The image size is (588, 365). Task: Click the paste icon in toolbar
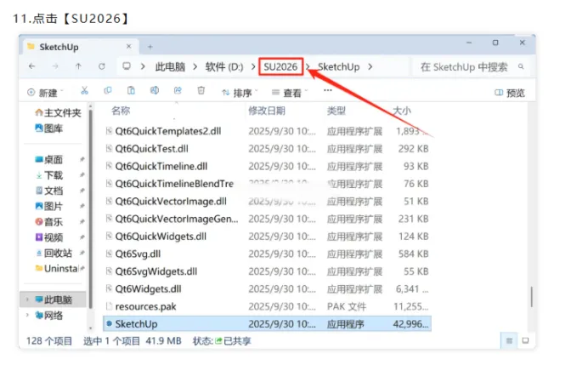click(x=131, y=90)
